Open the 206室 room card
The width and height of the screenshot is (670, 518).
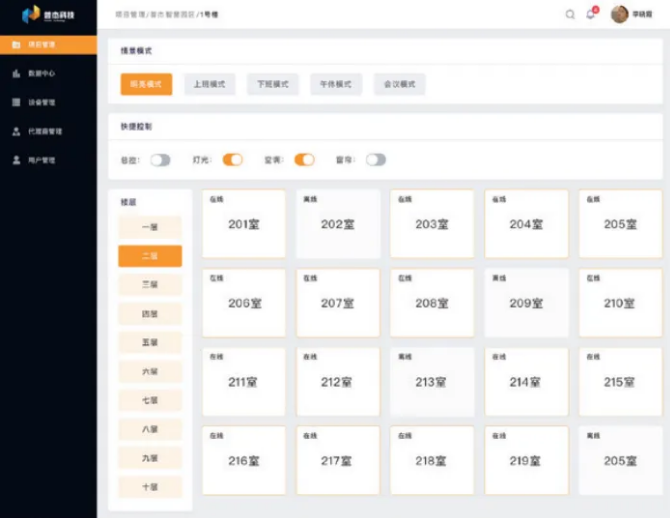click(x=244, y=303)
